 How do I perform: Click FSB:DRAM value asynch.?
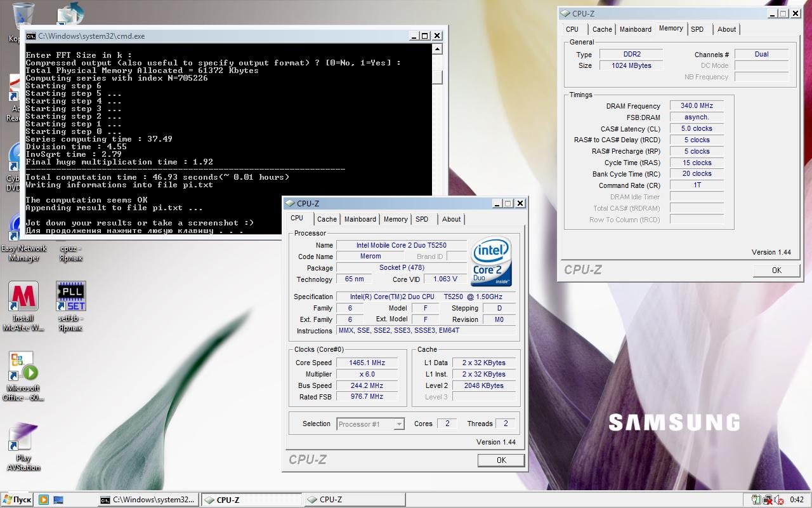[697, 117]
